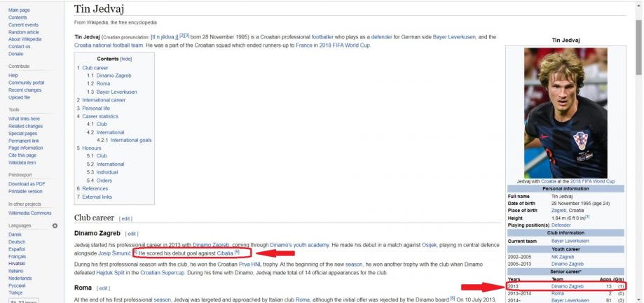Switch to Deutsch language version

tap(16, 242)
